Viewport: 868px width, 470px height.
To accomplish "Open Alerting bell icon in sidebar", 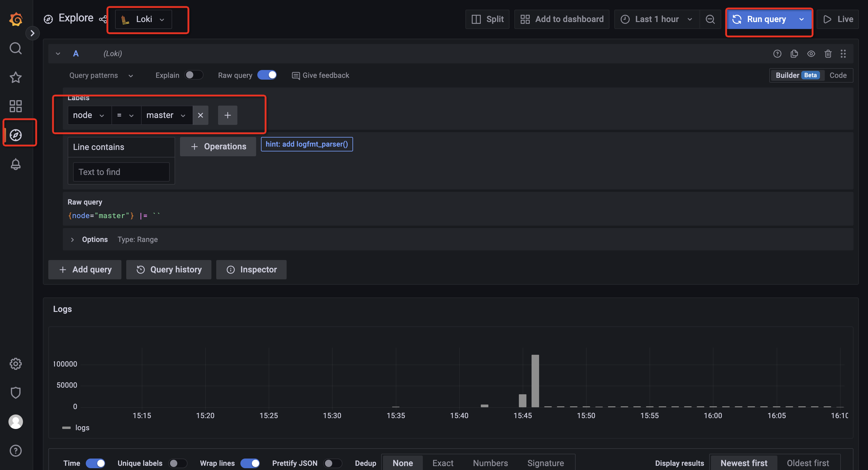I will 15,164.
